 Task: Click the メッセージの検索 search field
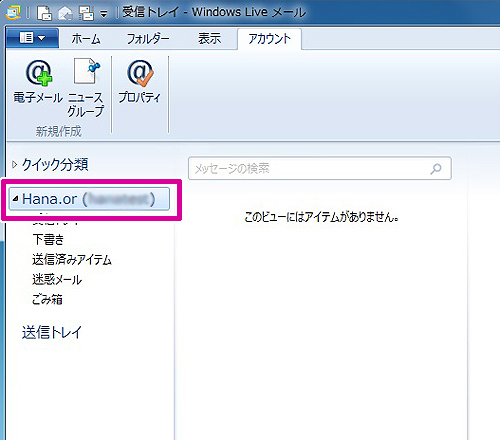(320, 168)
